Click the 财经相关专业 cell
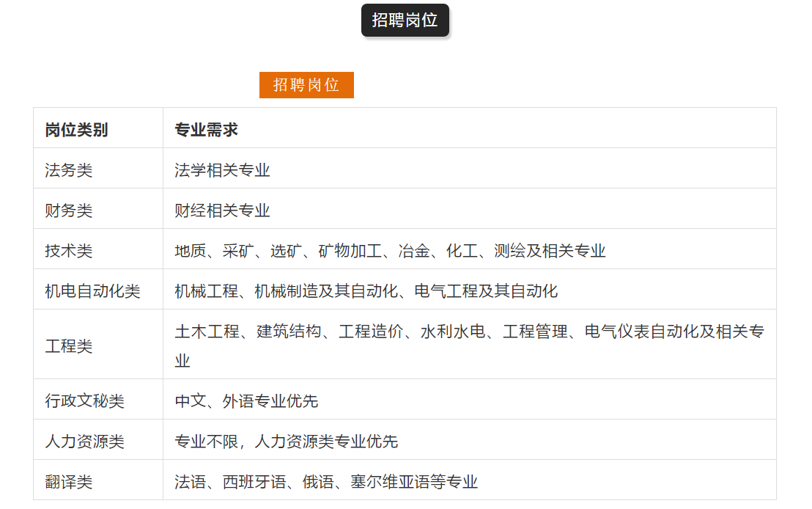The height and width of the screenshot is (509, 812). coord(222,210)
